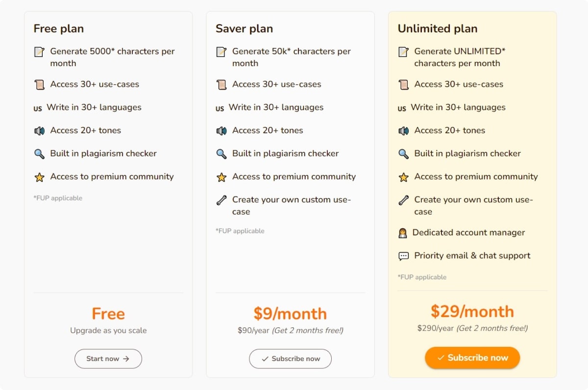
Task: Click the magnifying glass icon in the Free plan
Action: pyautogui.click(x=39, y=154)
